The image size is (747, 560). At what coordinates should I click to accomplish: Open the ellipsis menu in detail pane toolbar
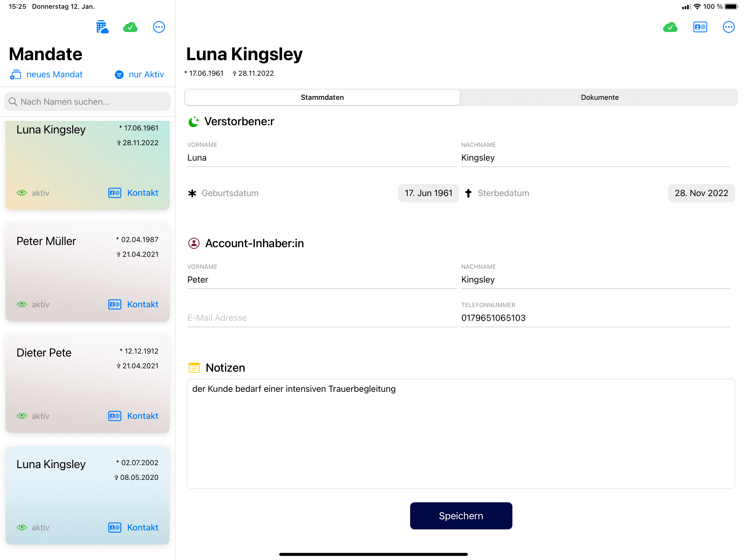[728, 27]
